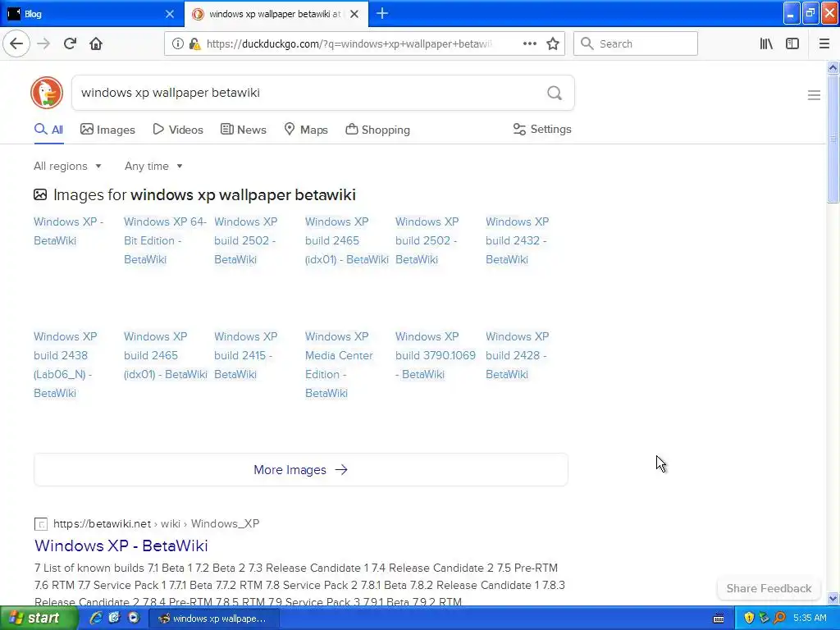The image size is (840, 630).
Task: Switch to Shopping results
Action: [x=377, y=130]
